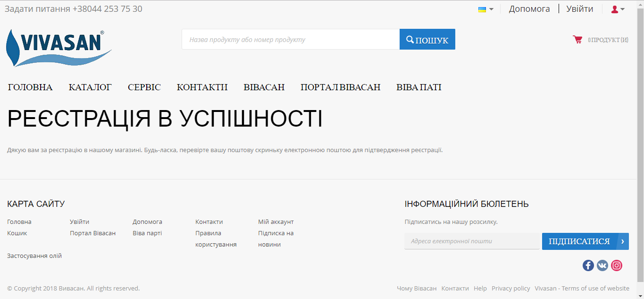Open footer link Кошик
Viewport: 644px width, 299px height.
pos(17,233)
